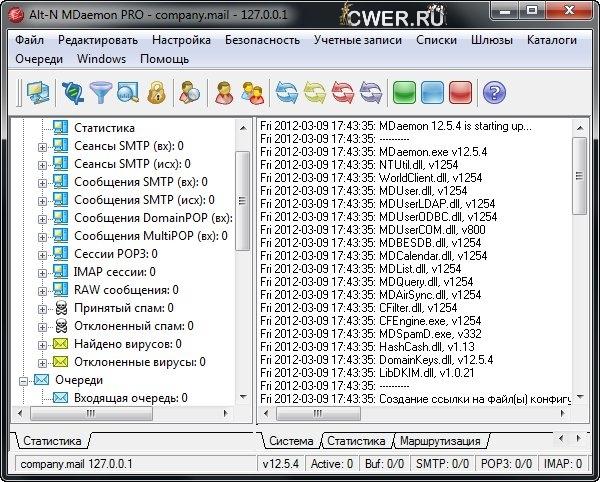Expand the Найдено вирусов tree node

[x=42, y=344]
